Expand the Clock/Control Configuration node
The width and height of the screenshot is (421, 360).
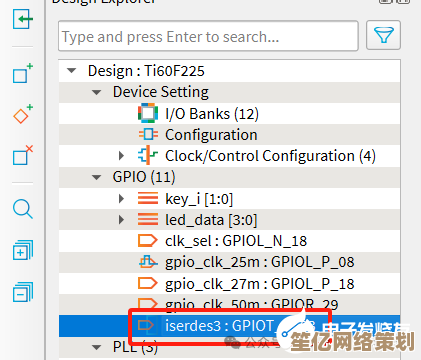(x=121, y=156)
